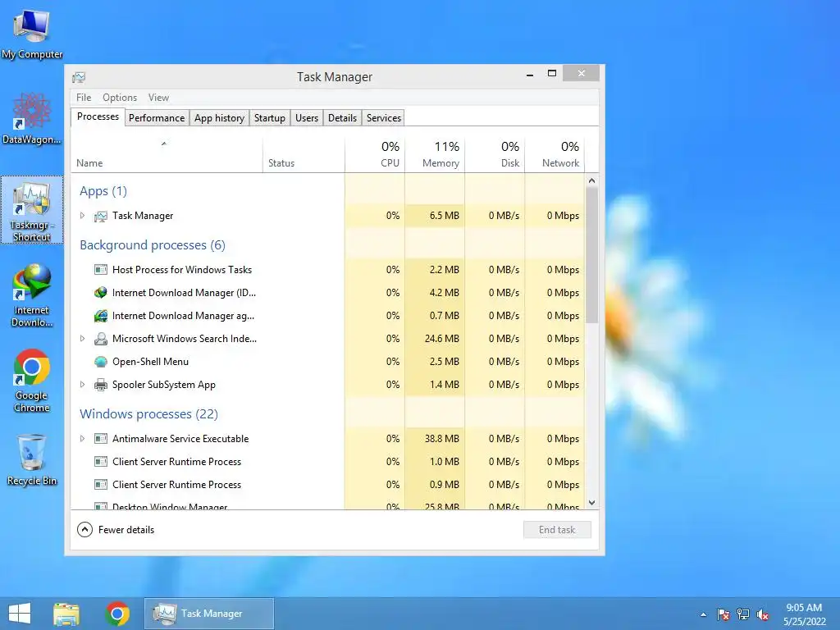Open Action Center flag tray icon
This screenshot has width=840, height=630.
click(724, 614)
